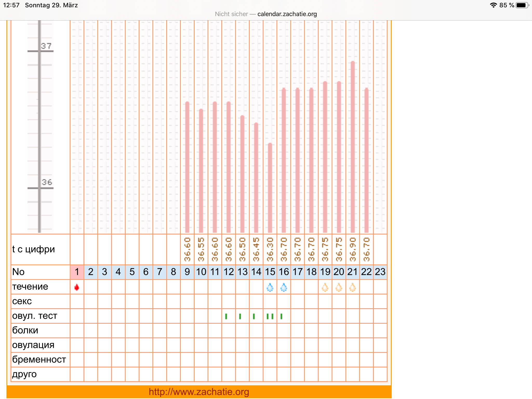Click the бременност row label
532x399 pixels.
[39, 360]
